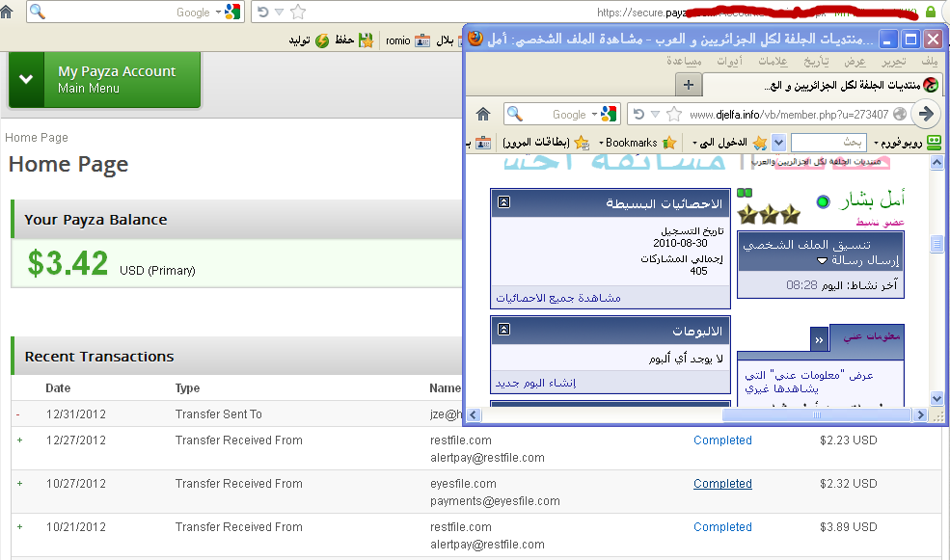Click the الدخول الى star icon in the RoboForm toolbar

pyautogui.click(x=760, y=143)
